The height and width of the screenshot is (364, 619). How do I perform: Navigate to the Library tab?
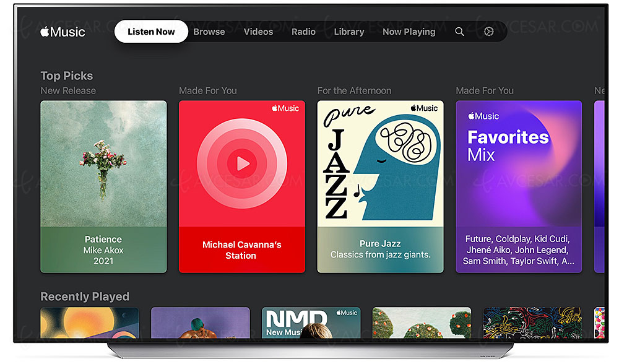[x=349, y=32]
